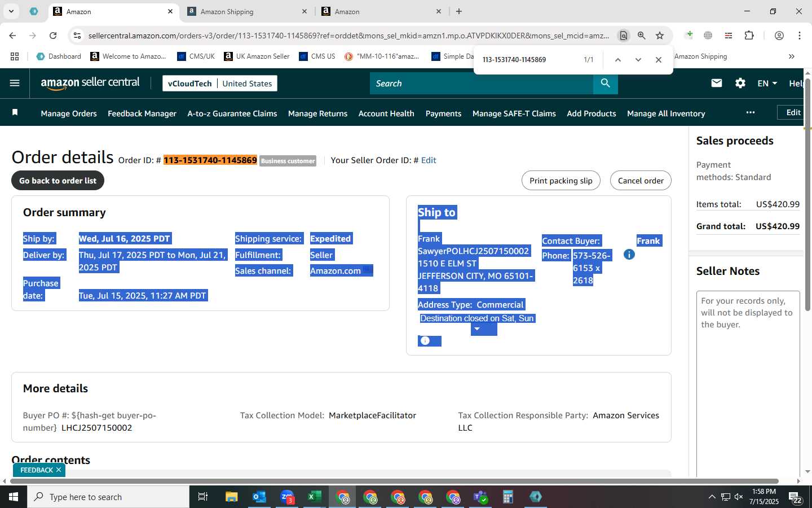The image size is (812, 508).
Task: Go to Account Health
Action: pos(386,113)
